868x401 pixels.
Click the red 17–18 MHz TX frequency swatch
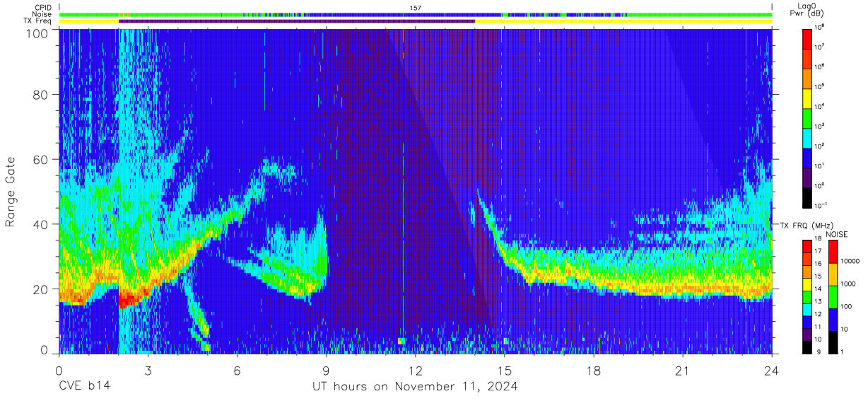[x=807, y=247]
